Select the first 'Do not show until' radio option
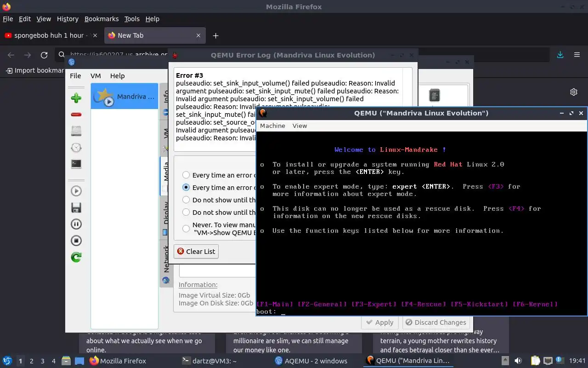 (186, 200)
